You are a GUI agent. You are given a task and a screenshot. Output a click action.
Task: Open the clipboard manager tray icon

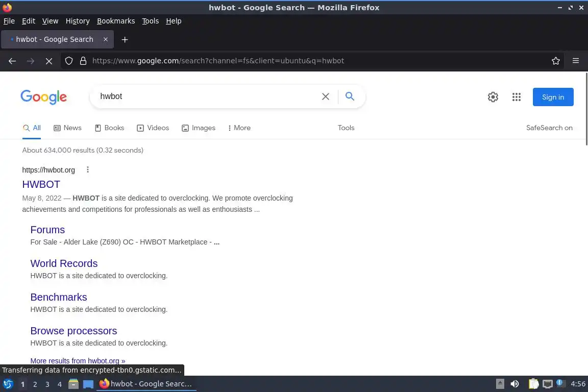pyautogui.click(x=533, y=384)
